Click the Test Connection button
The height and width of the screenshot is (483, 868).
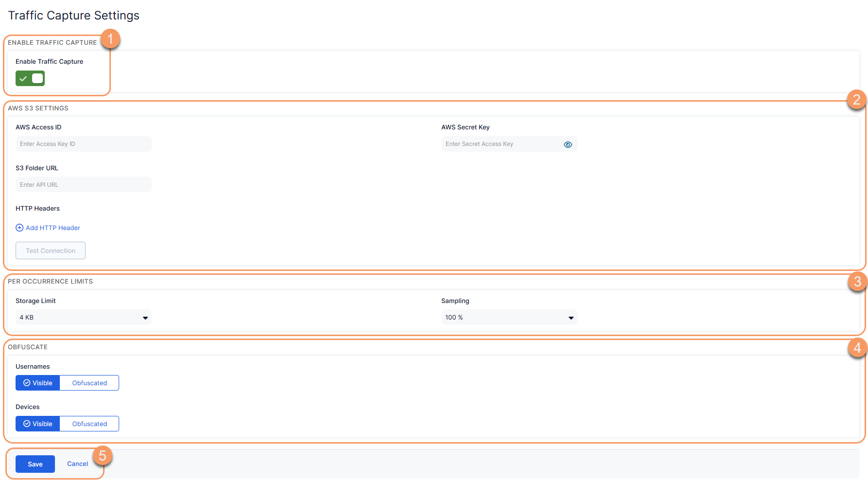pos(51,250)
